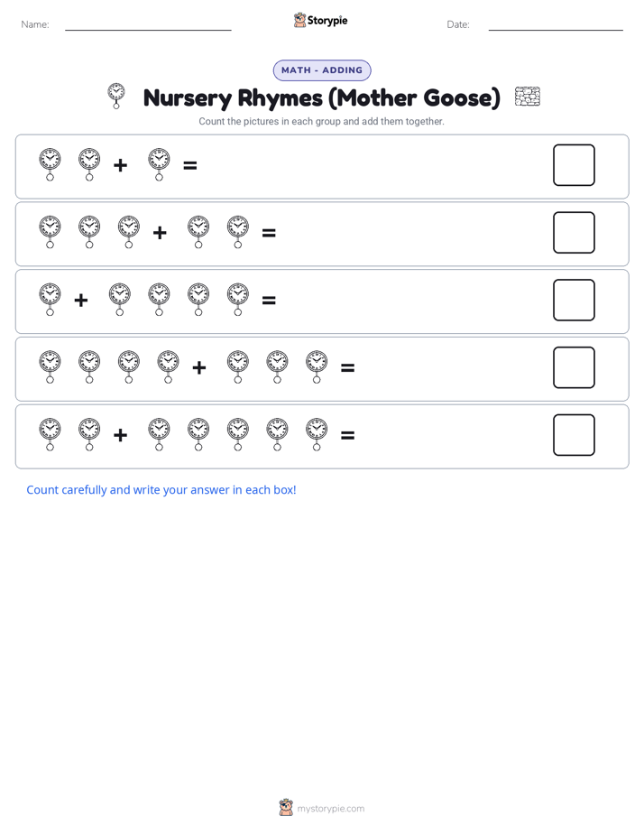Select the second row answer box

(574, 233)
